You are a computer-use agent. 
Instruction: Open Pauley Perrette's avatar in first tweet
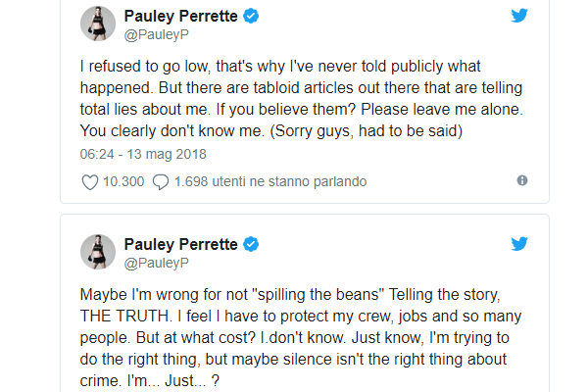click(x=98, y=24)
